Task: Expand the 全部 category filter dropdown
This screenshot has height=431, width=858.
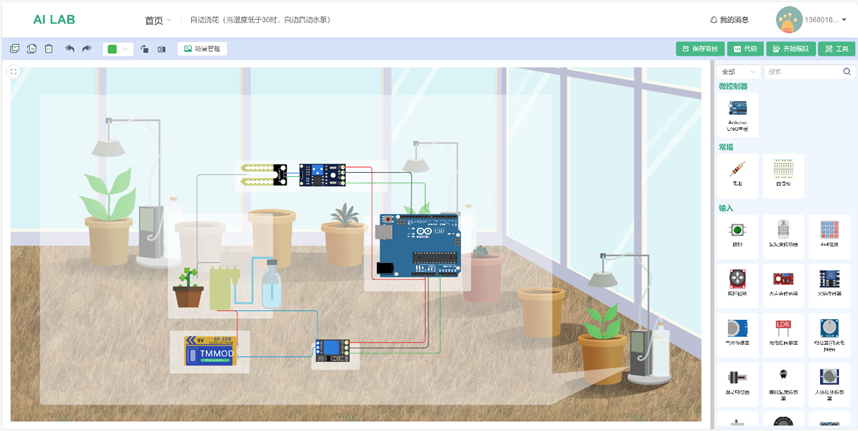Action: (739, 72)
